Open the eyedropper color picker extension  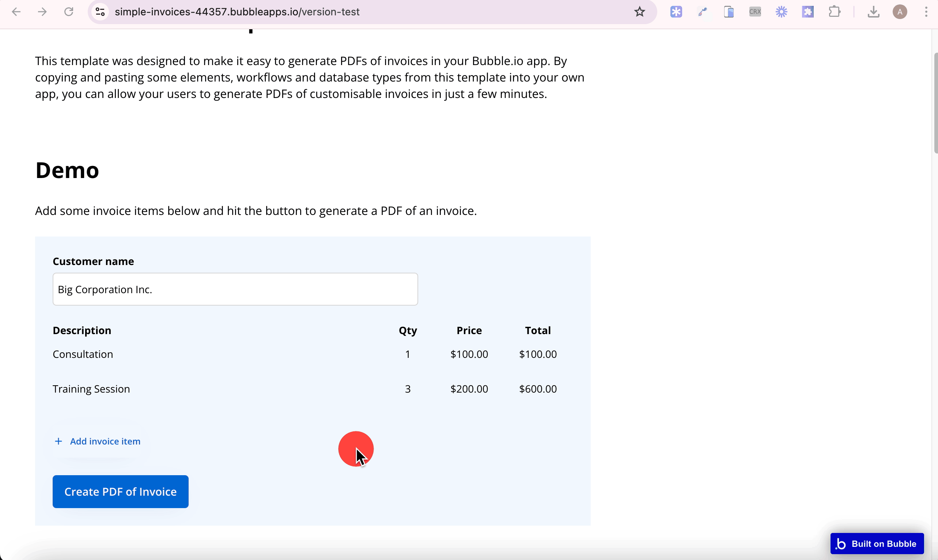[x=702, y=12]
